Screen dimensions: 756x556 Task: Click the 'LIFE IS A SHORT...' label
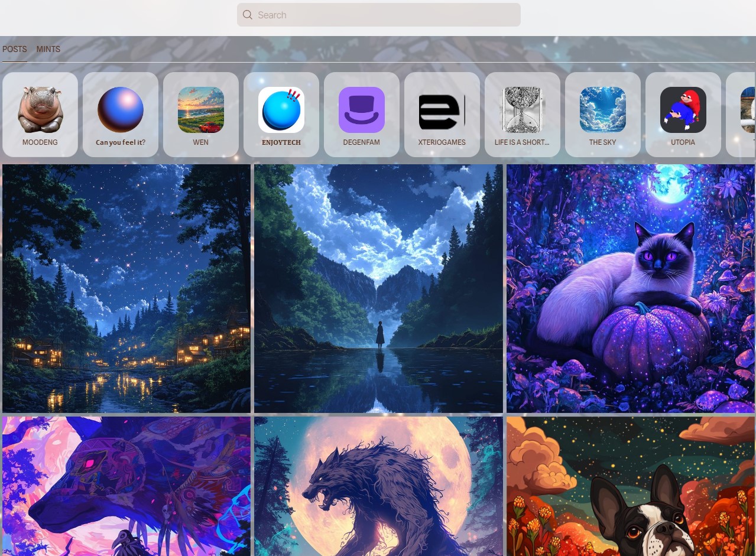click(523, 142)
